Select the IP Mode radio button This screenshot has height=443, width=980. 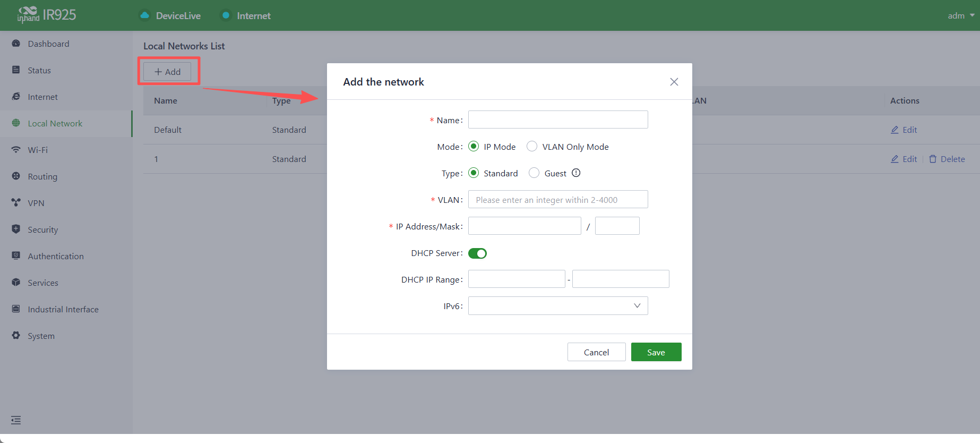(474, 147)
